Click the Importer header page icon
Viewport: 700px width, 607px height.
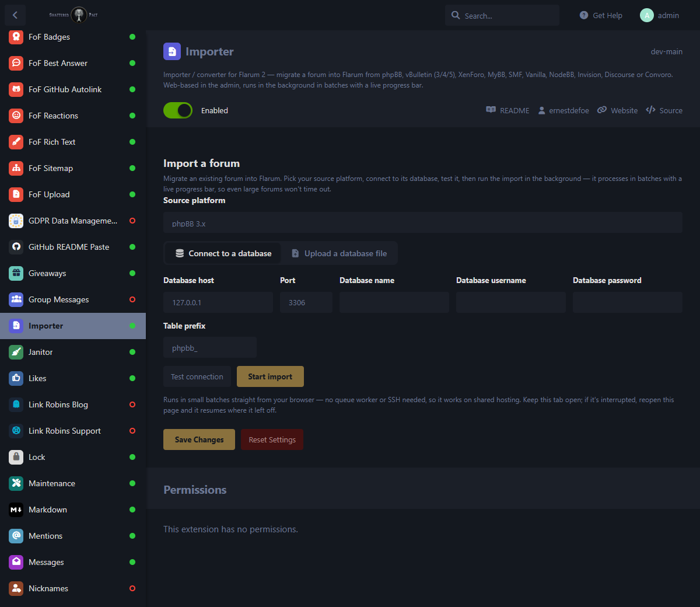[172, 51]
